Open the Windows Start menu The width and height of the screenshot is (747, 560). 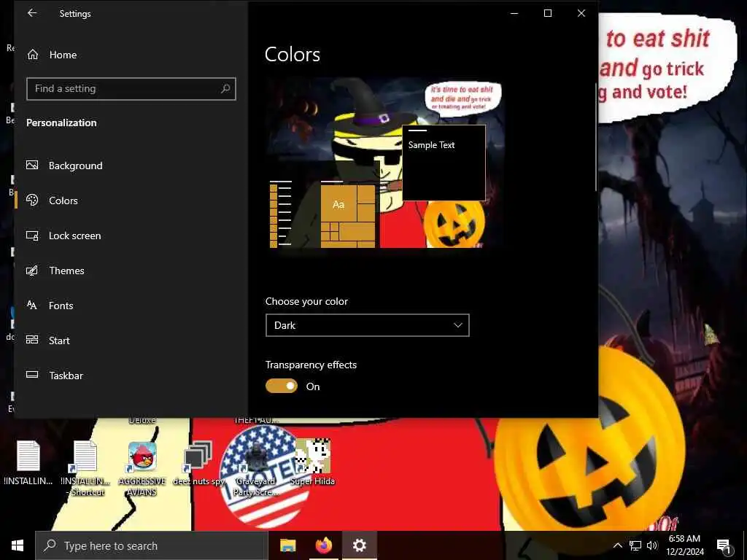click(x=18, y=545)
